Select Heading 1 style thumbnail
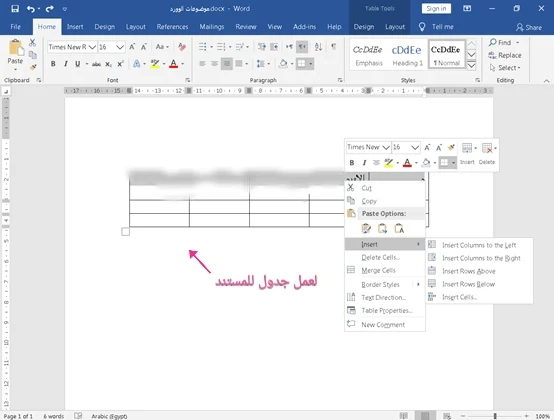The image size is (554, 420). [x=407, y=54]
